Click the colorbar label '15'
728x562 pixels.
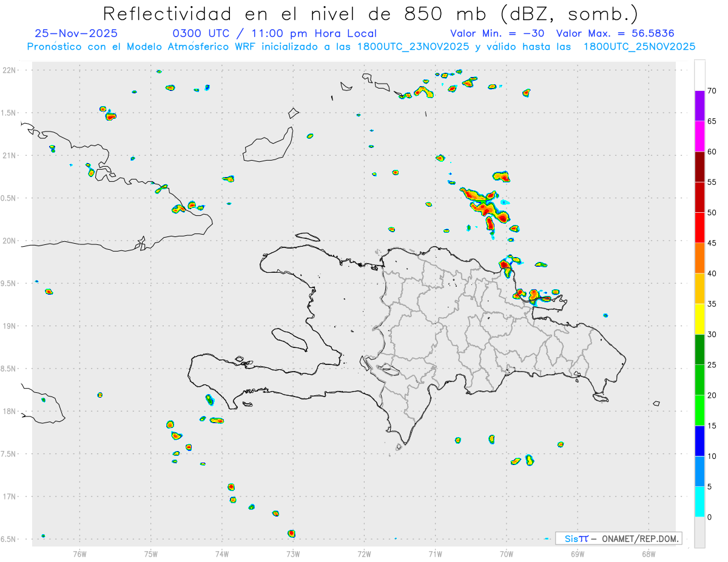tap(712, 426)
